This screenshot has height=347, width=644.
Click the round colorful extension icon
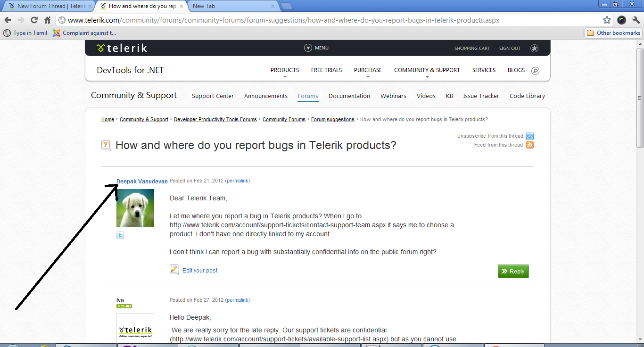point(621,20)
